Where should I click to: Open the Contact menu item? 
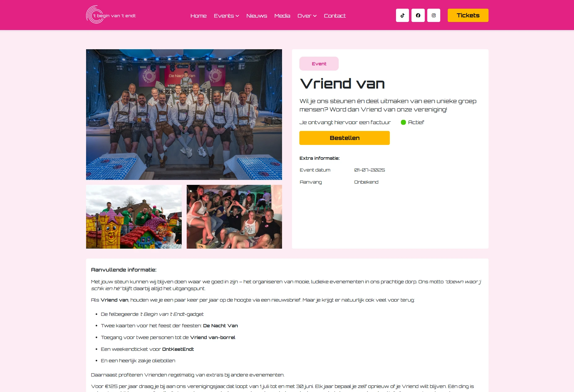(x=335, y=16)
